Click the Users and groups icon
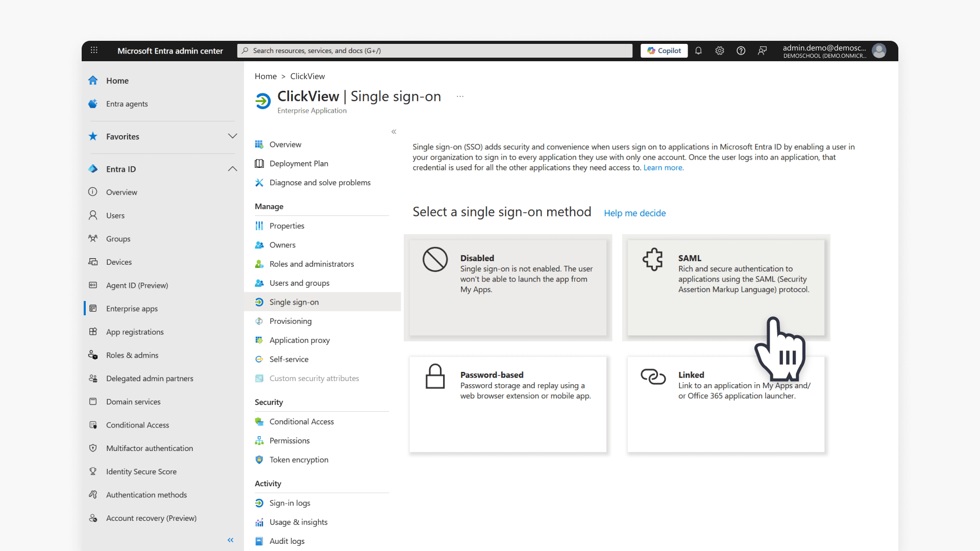This screenshot has height=551, width=980. [x=259, y=283]
